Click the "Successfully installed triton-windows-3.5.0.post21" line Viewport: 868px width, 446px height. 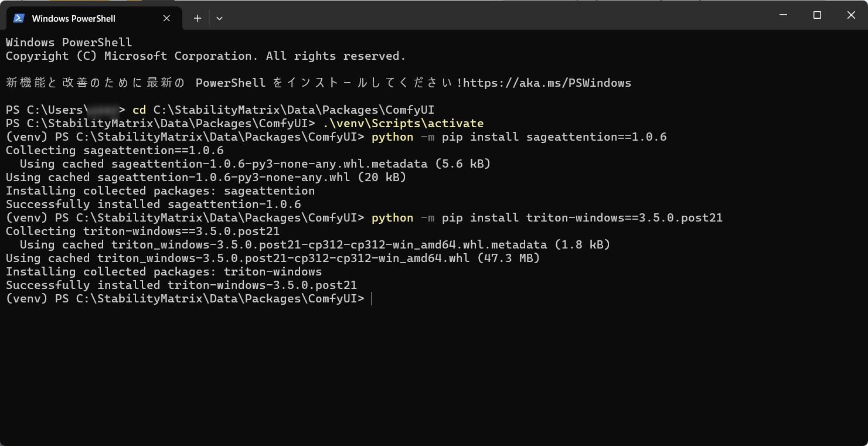coord(182,285)
